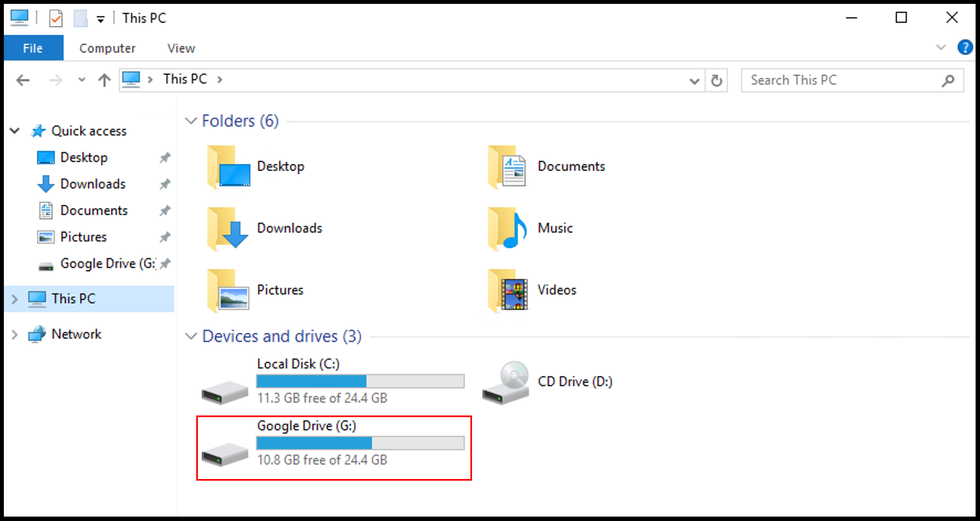
Task: Open the address bar history dropdown
Action: click(694, 81)
